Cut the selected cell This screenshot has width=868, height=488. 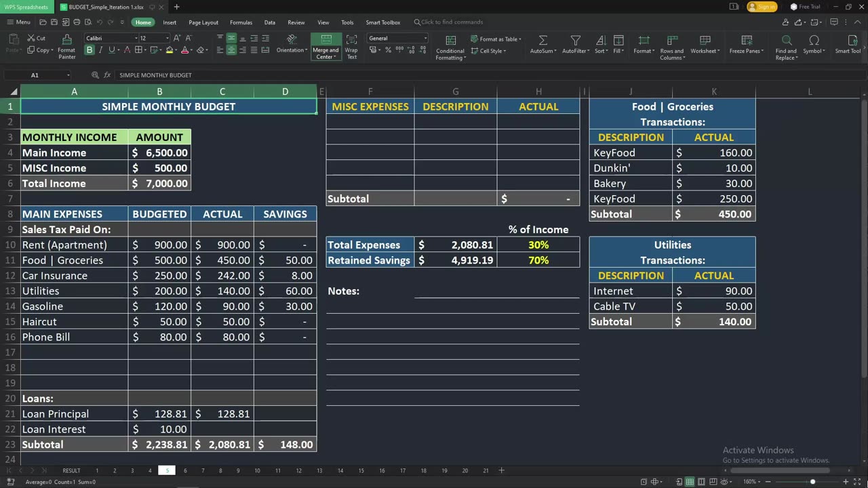(x=37, y=38)
